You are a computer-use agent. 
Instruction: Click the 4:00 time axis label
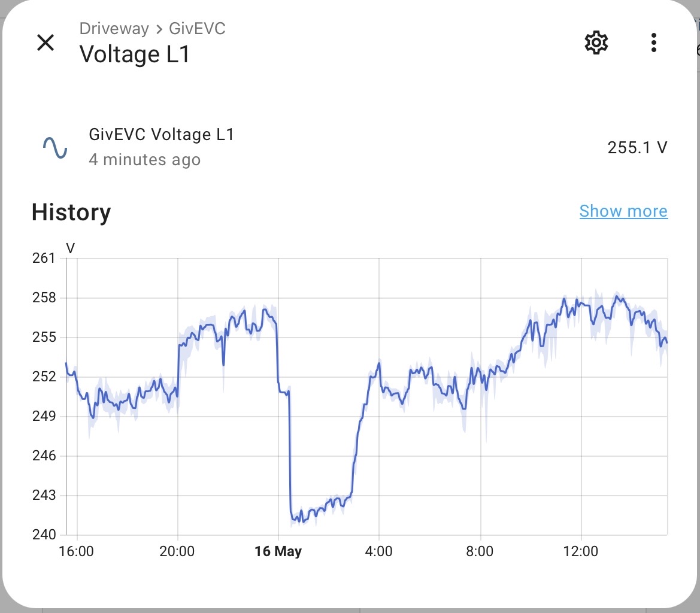(378, 551)
